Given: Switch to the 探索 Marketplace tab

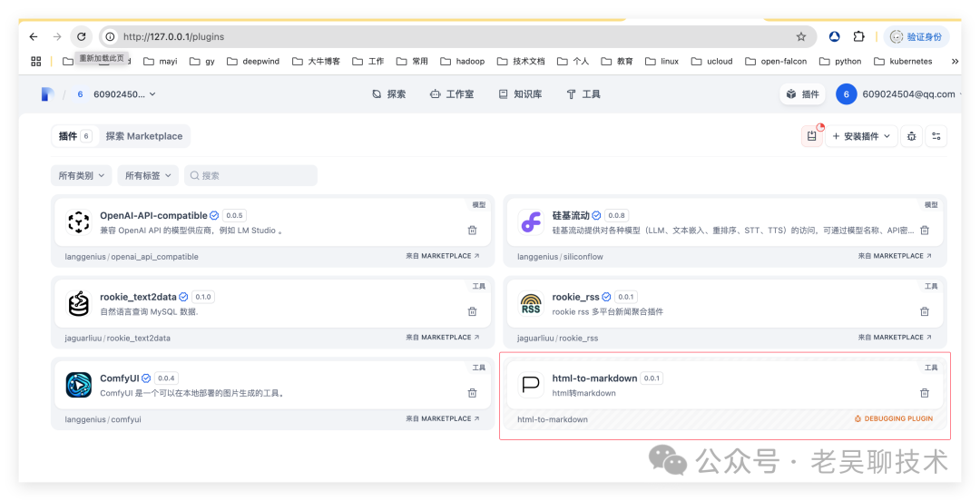Looking at the screenshot, I should [144, 136].
